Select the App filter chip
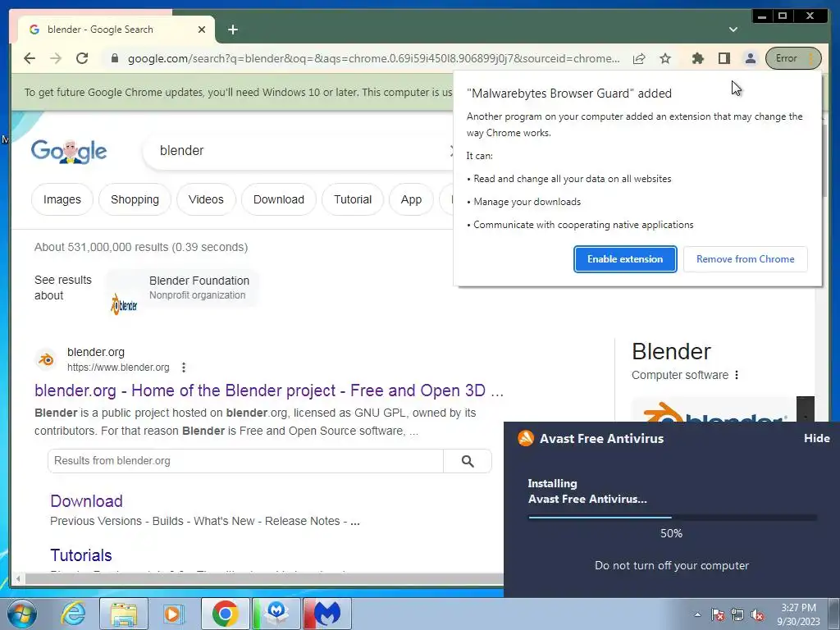 point(411,199)
